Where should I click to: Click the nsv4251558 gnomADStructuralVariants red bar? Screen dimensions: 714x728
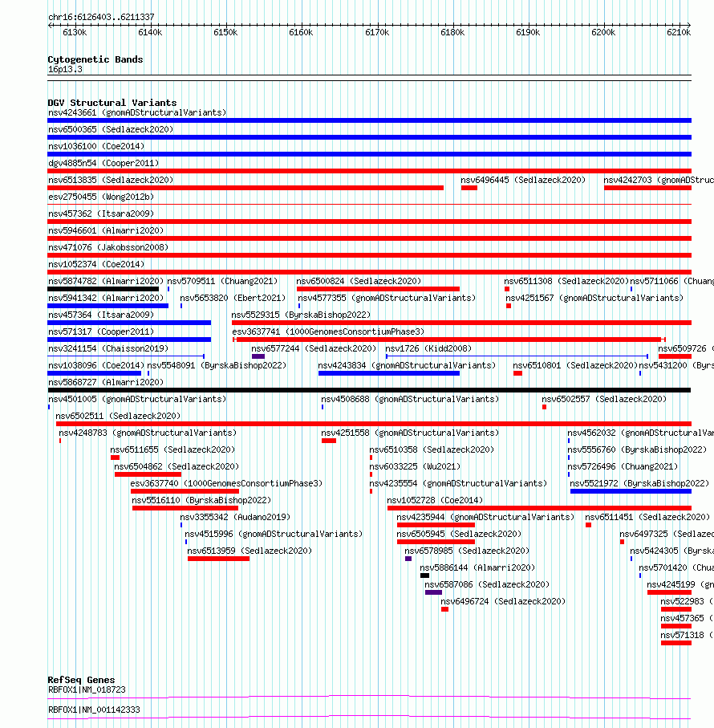pyautogui.click(x=329, y=441)
